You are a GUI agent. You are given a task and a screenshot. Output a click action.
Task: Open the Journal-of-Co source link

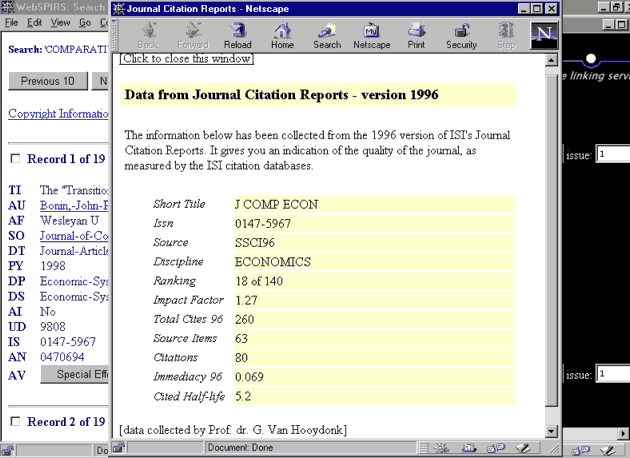74,236
